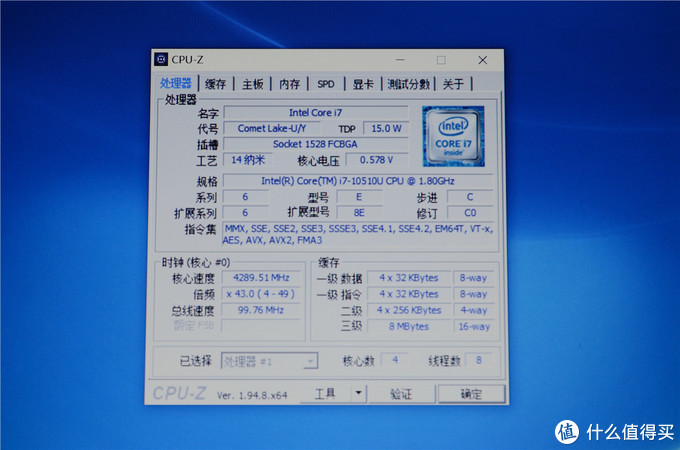Viewport: 680px width, 450px height.
Task: Switch to the 主板 tab
Action: [253, 84]
